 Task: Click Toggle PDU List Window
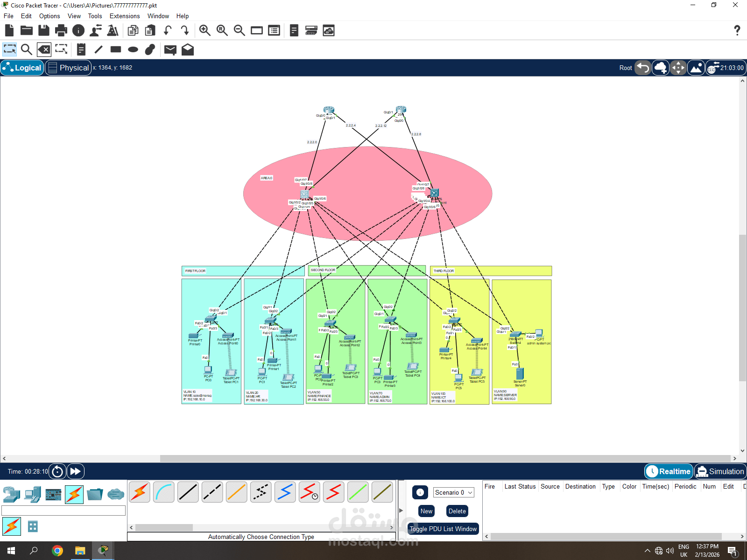coord(443,529)
